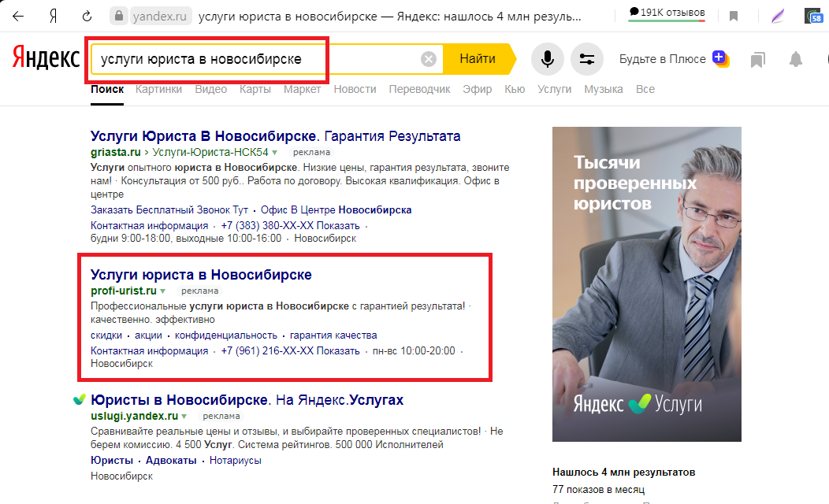The height and width of the screenshot is (504, 829).
Task: Open the Эфир tab
Action: coord(477,89)
